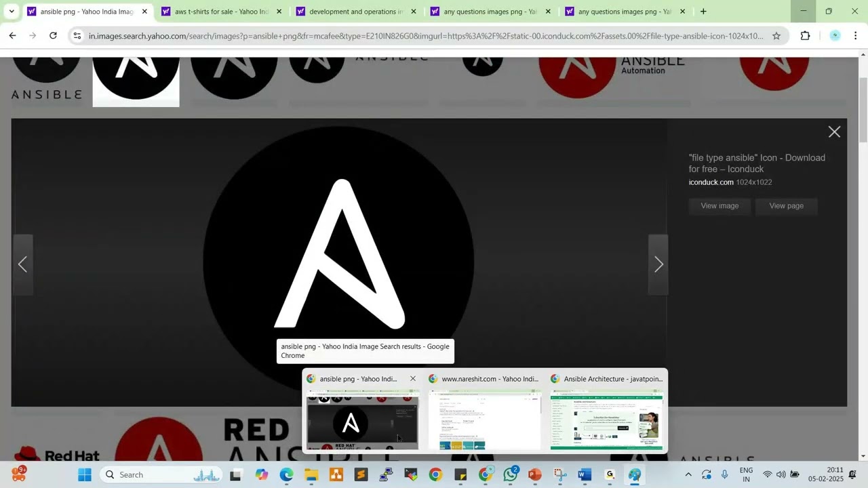Open the iconduck.com source link

(711, 182)
